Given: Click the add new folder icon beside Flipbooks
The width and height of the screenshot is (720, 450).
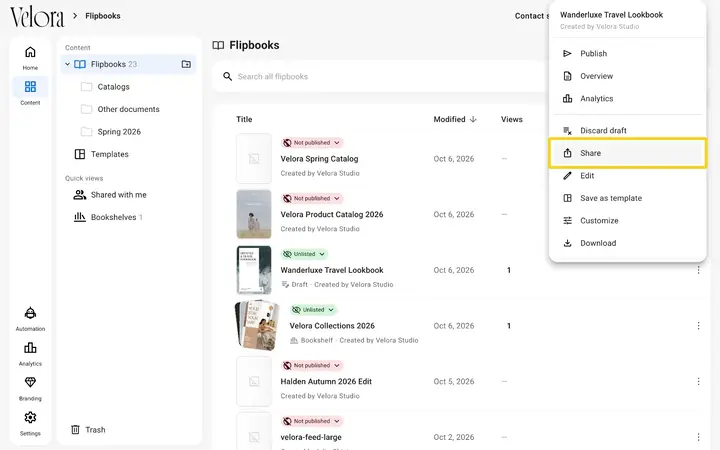Looking at the screenshot, I should (186, 64).
